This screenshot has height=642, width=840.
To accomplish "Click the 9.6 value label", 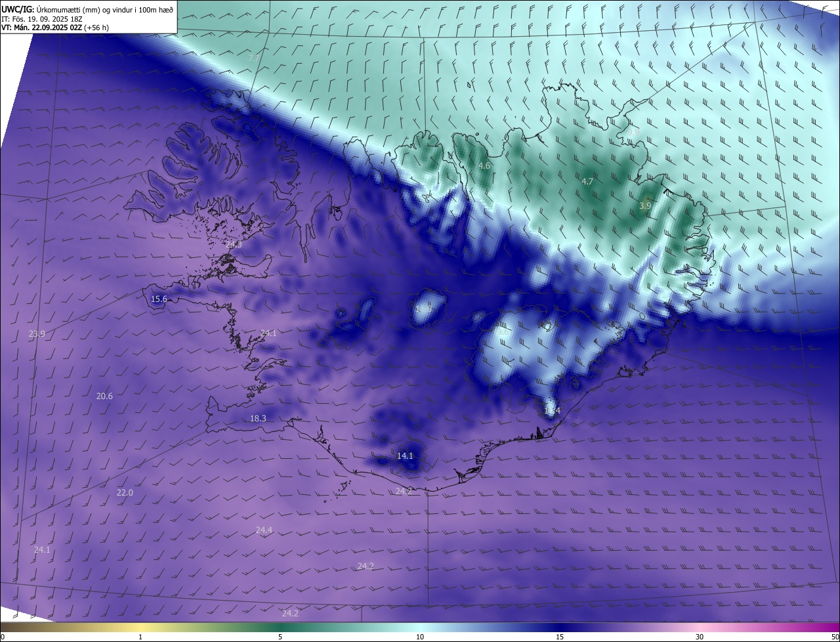I will (503, 332).
